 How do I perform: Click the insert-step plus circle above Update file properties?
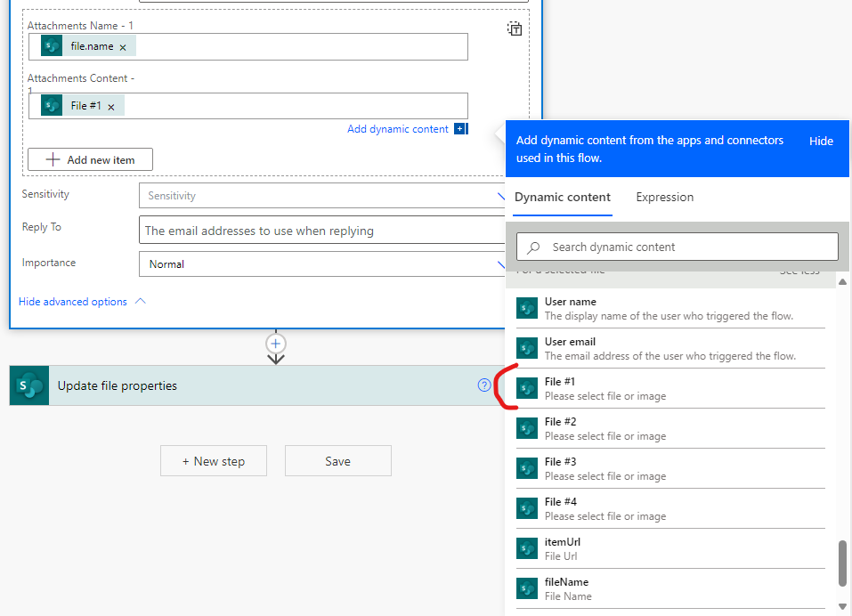(x=276, y=343)
